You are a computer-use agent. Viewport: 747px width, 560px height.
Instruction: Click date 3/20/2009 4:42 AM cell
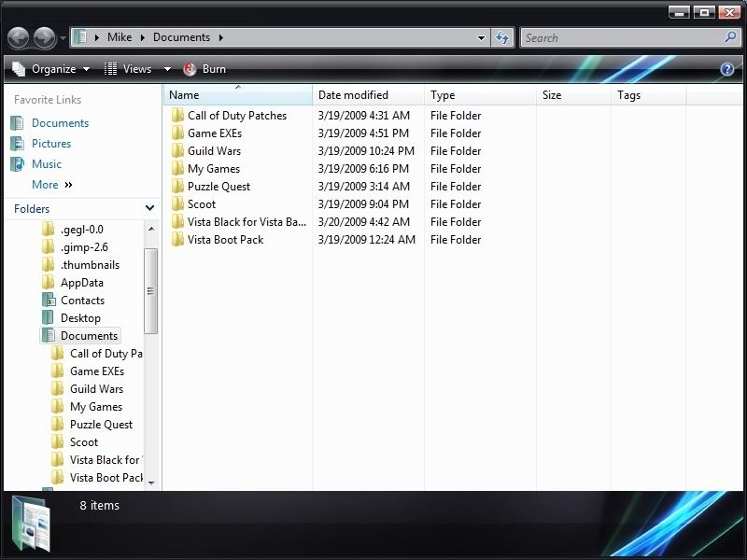click(364, 222)
